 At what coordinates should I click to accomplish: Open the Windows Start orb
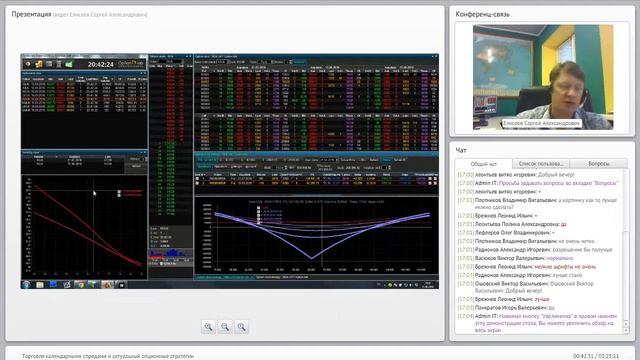point(27,284)
